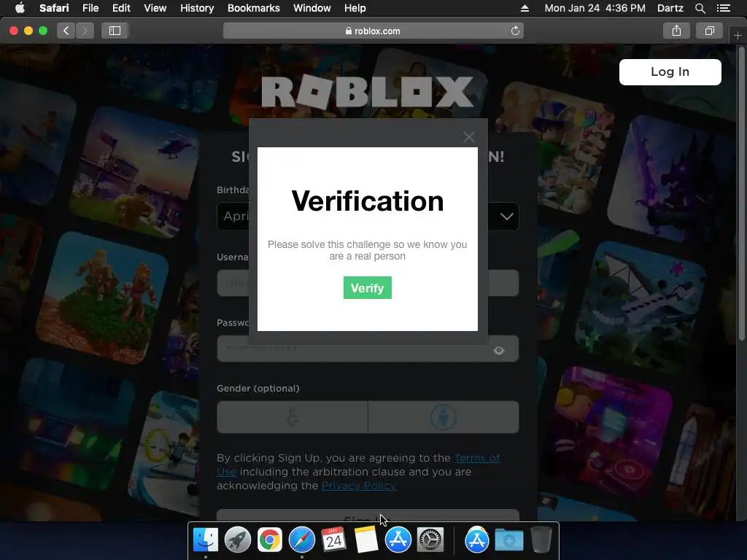747x560 pixels.
Task: Expand the birthday dropdown chevron
Action: tap(506, 217)
